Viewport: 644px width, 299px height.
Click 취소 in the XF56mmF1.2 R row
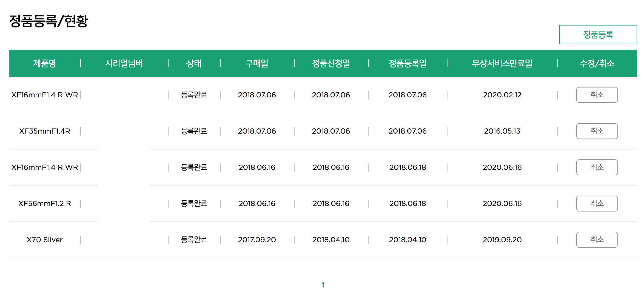click(597, 204)
